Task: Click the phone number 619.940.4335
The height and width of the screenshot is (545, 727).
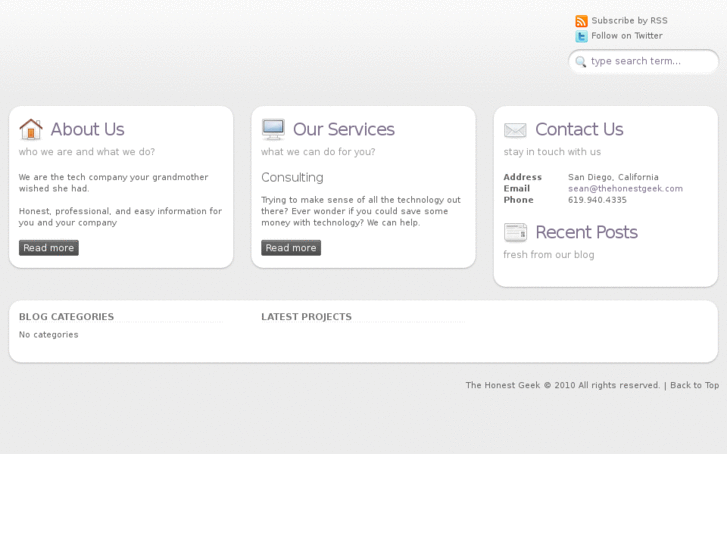Action: click(597, 200)
